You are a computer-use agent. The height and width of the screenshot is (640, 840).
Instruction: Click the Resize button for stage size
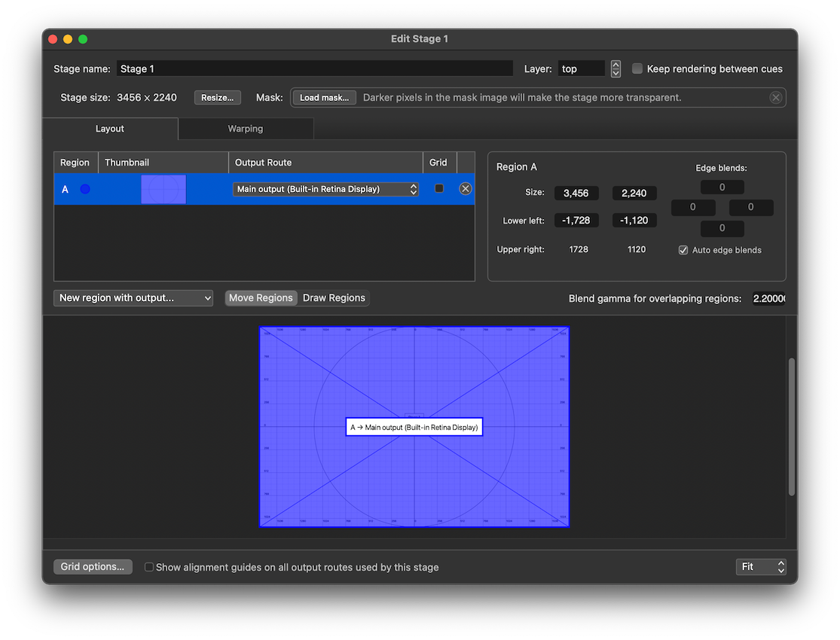[x=217, y=96]
